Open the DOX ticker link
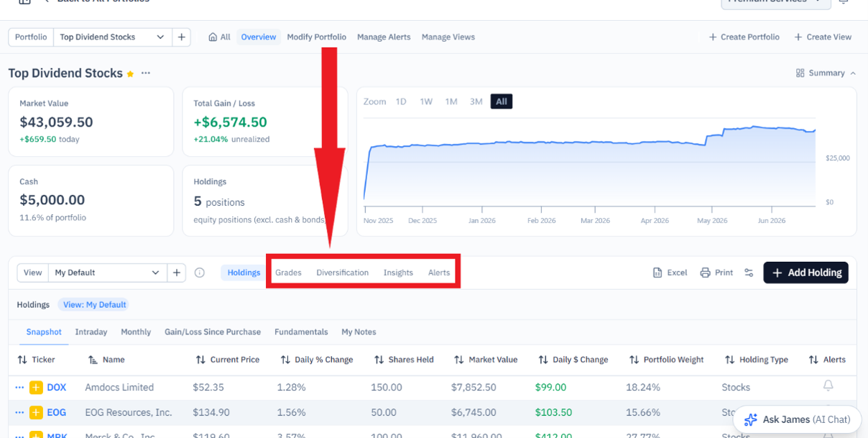Viewport: 868px width, 438px height. (56, 388)
